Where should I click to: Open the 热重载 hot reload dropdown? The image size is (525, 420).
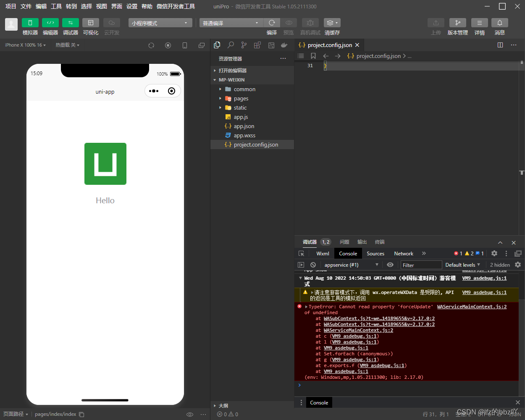67,45
